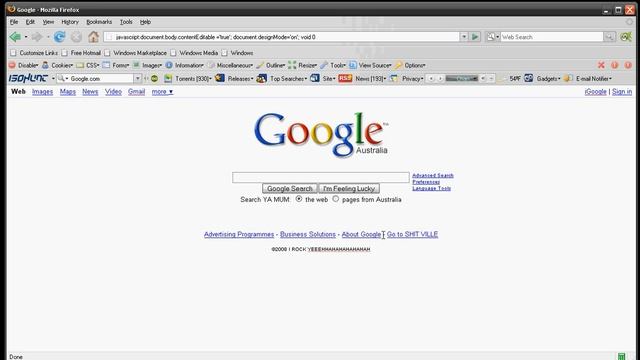Click the red X validation icon
Image resolution: width=640 pixels, height=360 pixels.
[601, 65]
